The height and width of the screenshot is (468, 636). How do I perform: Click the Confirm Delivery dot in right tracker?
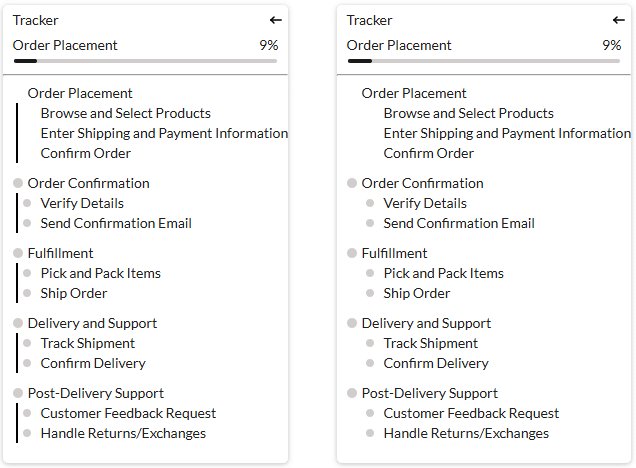[370, 363]
